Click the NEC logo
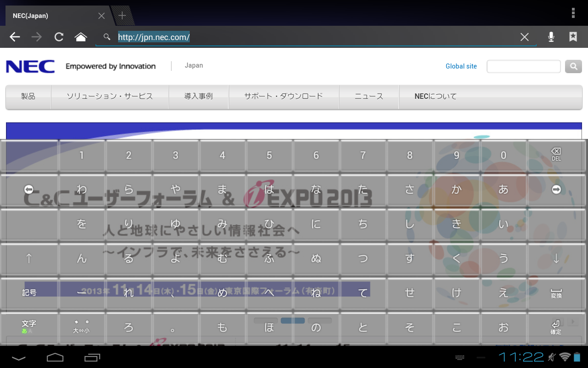588x368 pixels. click(x=30, y=67)
